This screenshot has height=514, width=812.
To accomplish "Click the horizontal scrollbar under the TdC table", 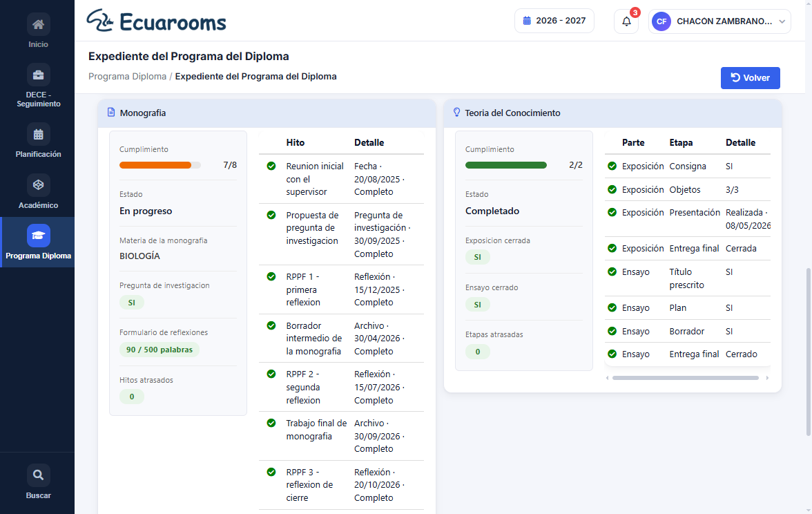I will coord(685,378).
